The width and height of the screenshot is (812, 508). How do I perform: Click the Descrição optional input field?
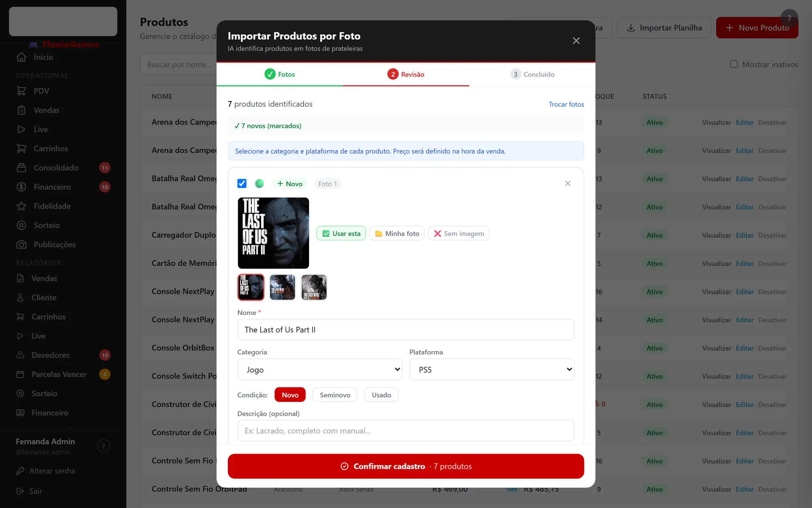tap(406, 431)
